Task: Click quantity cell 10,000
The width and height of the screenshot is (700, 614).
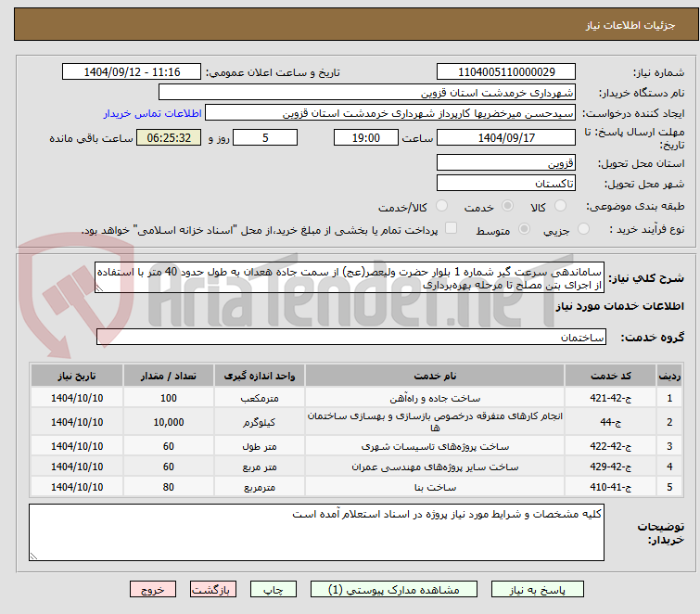Action: 169,422
